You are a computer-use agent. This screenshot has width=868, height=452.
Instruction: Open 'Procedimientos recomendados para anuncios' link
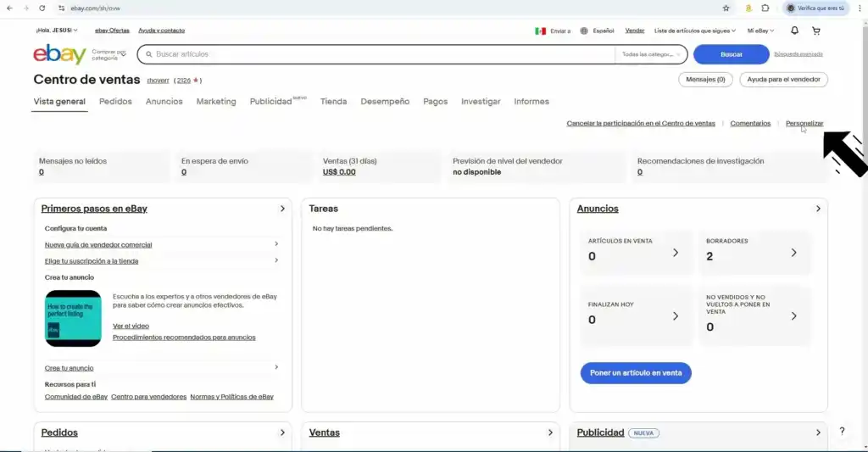tap(184, 338)
